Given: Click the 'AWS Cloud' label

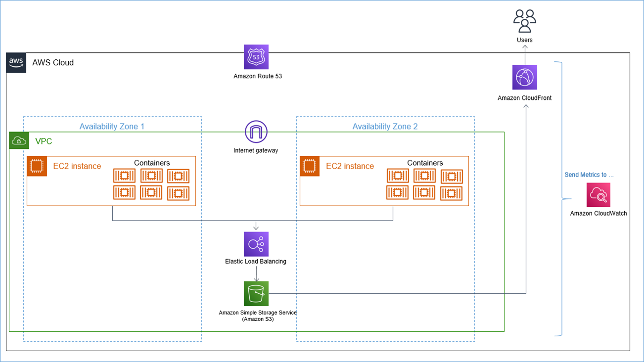Looking at the screenshot, I should point(53,63).
